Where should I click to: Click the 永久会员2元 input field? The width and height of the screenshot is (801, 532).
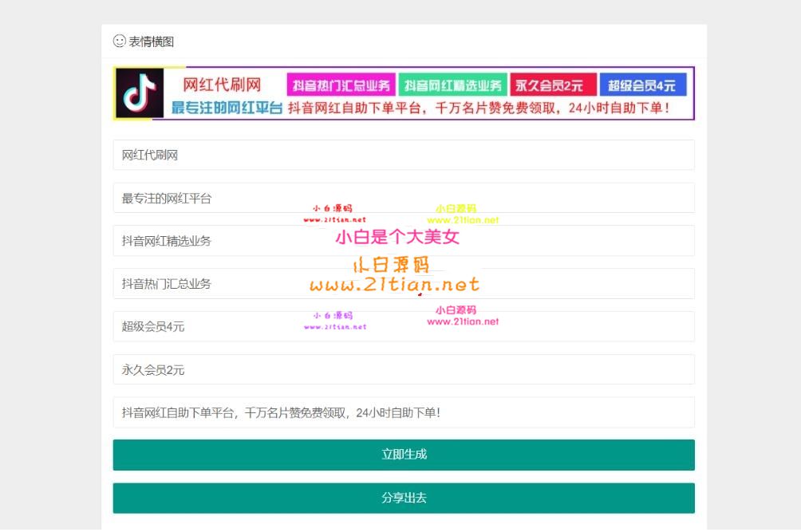point(403,370)
